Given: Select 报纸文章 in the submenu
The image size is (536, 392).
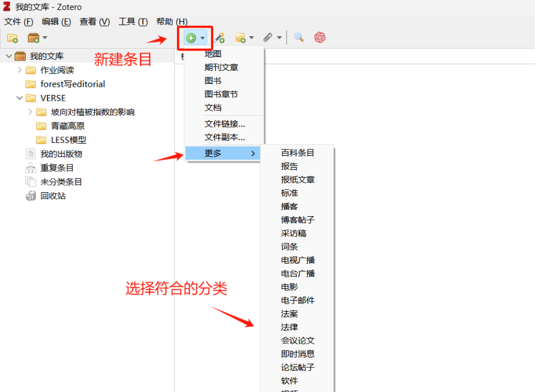Looking at the screenshot, I should click(x=297, y=179).
